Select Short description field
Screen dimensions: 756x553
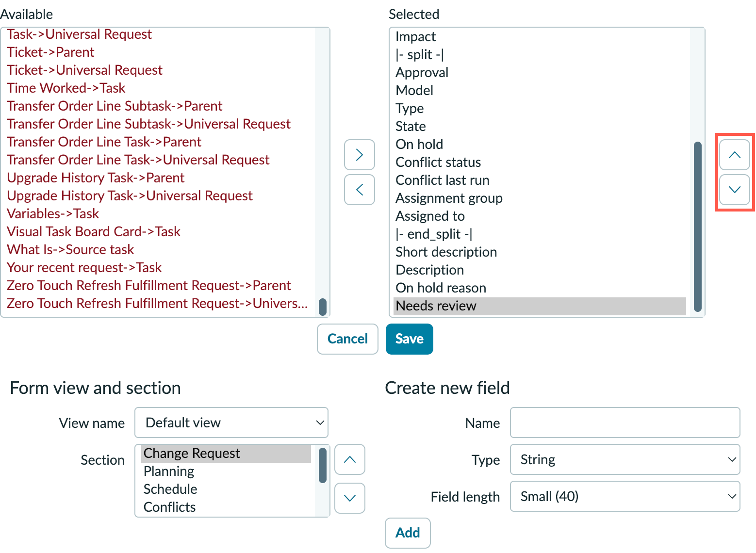(x=540, y=252)
